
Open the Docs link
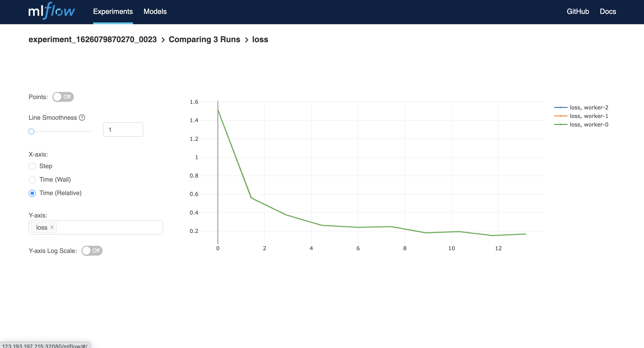[x=608, y=11]
